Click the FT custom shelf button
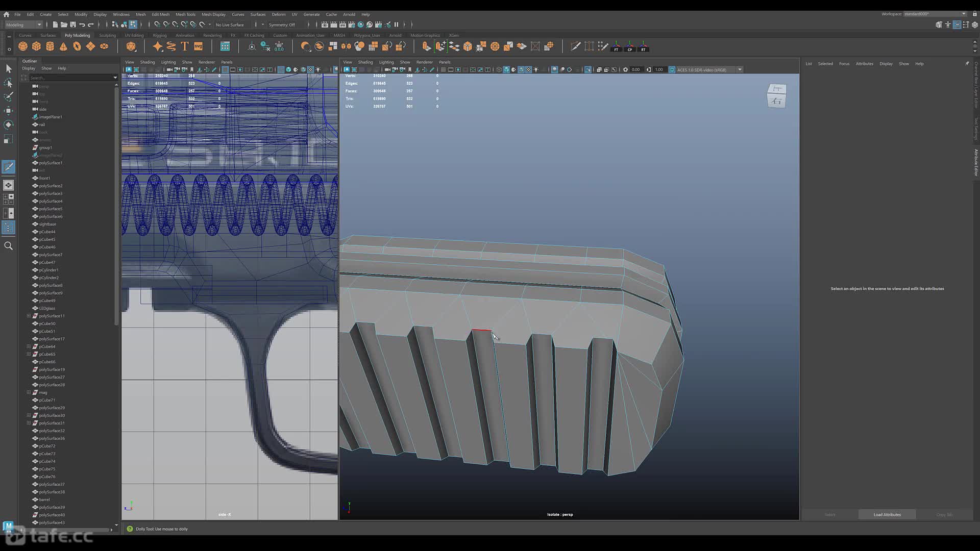 click(x=616, y=46)
